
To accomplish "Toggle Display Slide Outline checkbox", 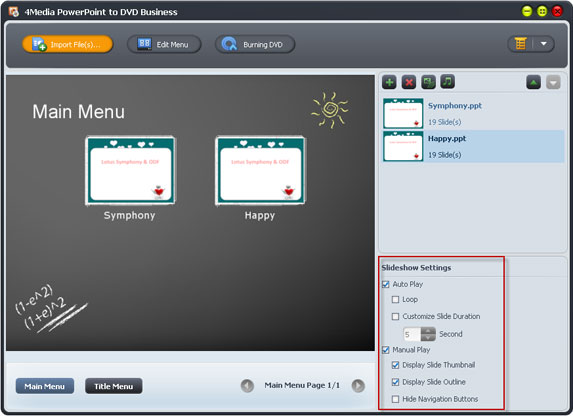I will pyautogui.click(x=395, y=382).
